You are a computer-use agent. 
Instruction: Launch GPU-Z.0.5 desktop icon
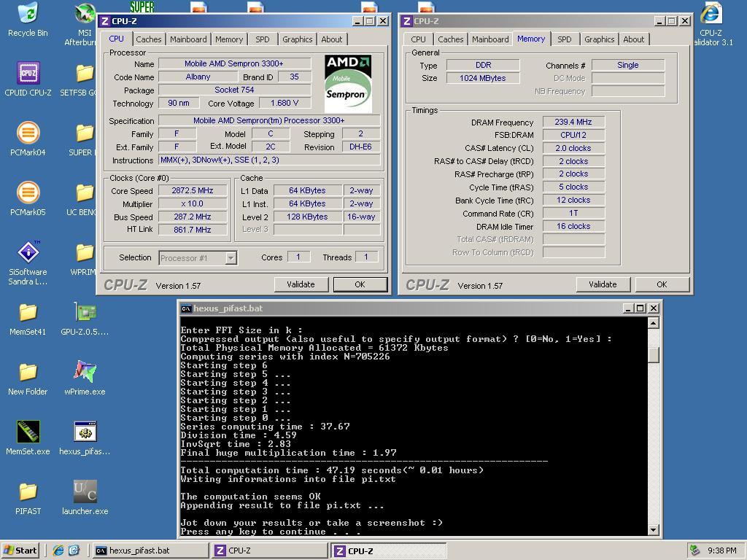(85, 318)
